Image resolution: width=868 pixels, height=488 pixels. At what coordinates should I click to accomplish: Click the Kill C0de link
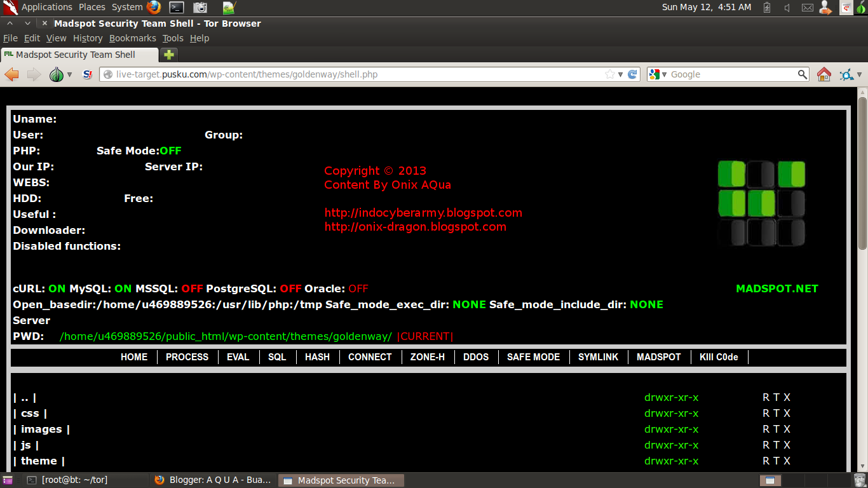click(719, 357)
